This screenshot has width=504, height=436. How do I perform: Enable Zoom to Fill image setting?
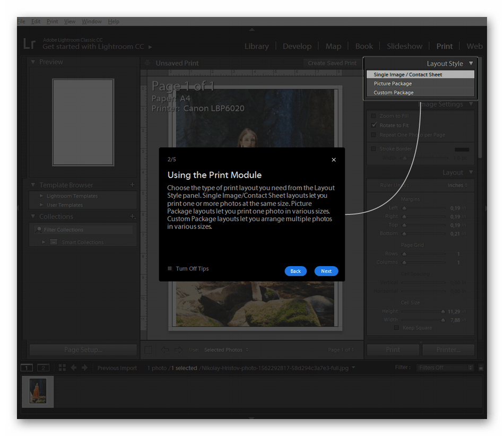[373, 116]
